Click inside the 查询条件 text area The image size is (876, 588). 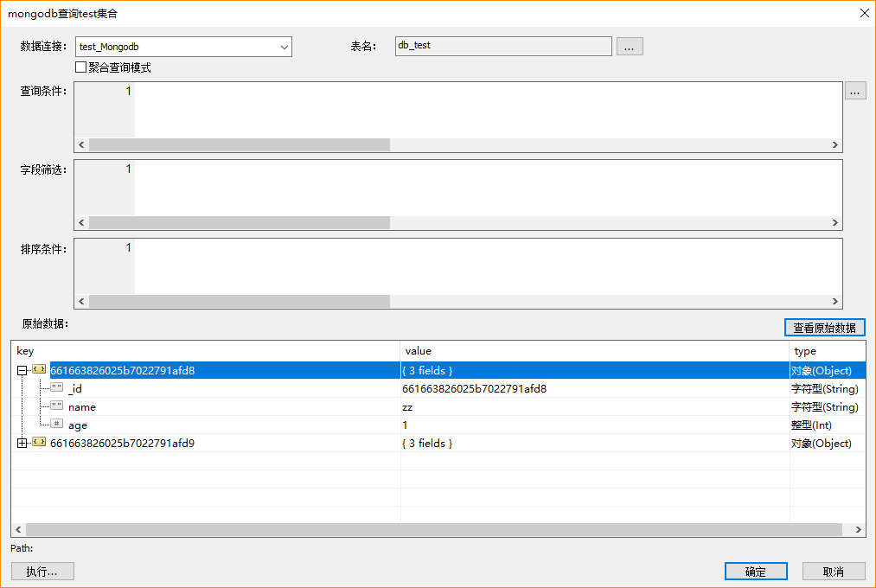coord(484,110)
